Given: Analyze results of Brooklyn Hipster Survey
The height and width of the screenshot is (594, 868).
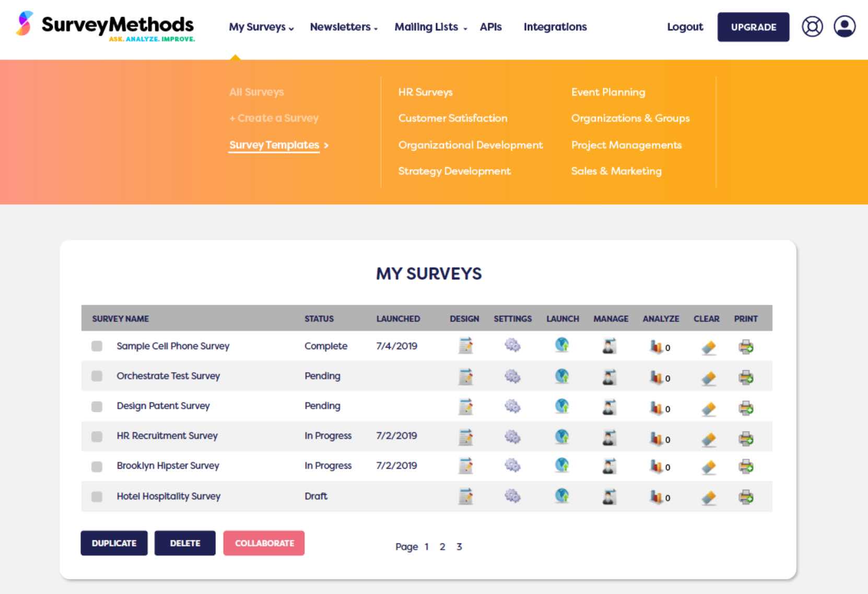Looking at the screenshot, I should pyautogui.click(x=656, y=466).
